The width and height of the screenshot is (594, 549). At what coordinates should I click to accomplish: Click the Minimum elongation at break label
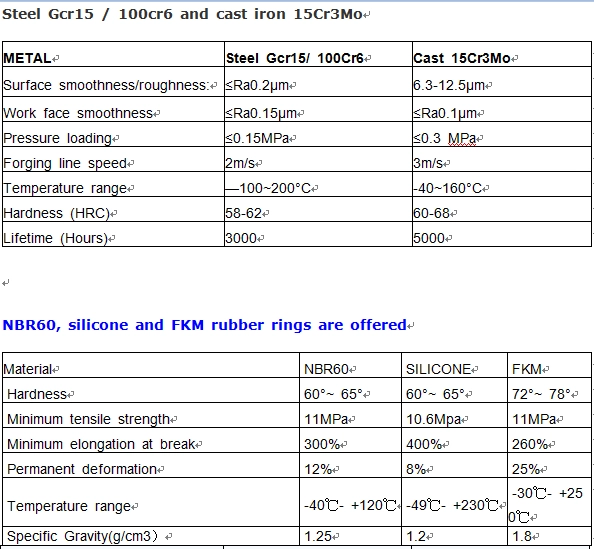(101, 444)
